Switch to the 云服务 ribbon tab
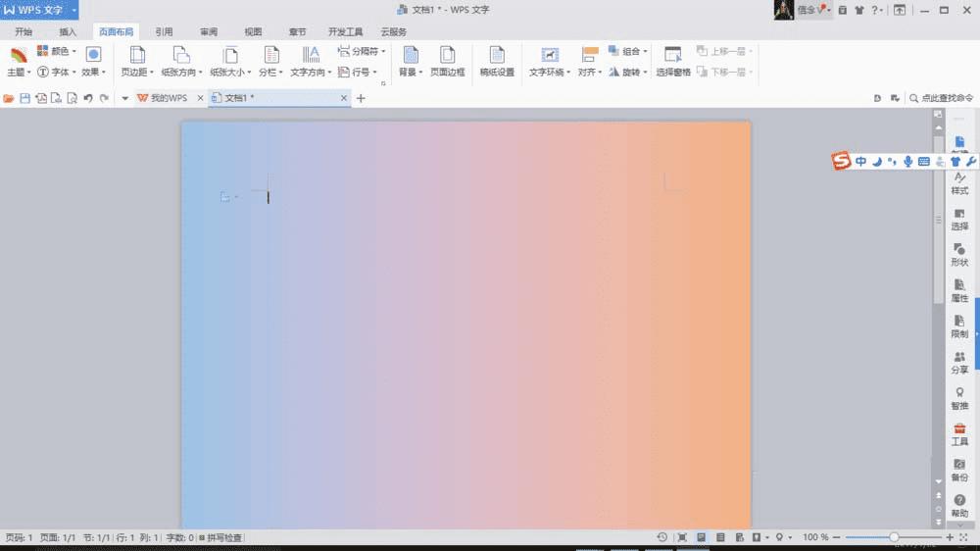This screenshot has width=980, height=551. (394, 32)
